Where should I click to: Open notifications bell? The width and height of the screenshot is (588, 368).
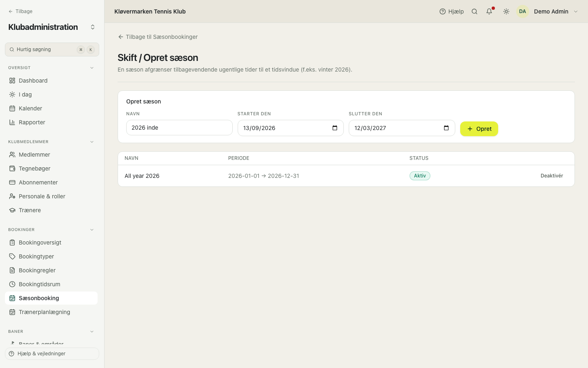(489, 11)
